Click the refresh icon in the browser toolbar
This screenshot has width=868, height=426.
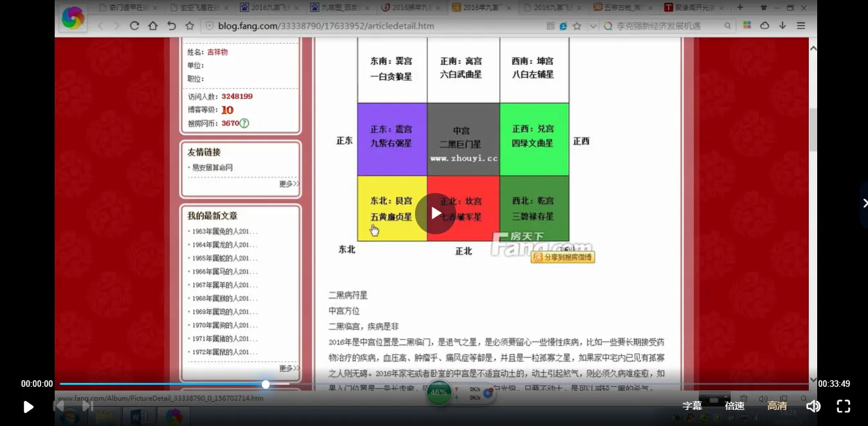134,26
